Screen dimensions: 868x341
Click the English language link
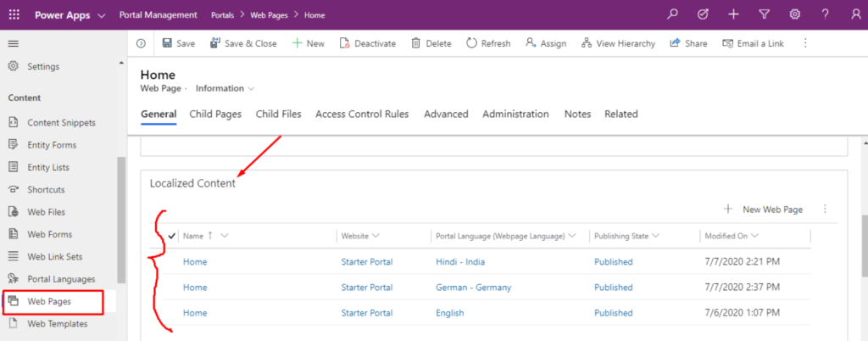(x=449, y=313)
